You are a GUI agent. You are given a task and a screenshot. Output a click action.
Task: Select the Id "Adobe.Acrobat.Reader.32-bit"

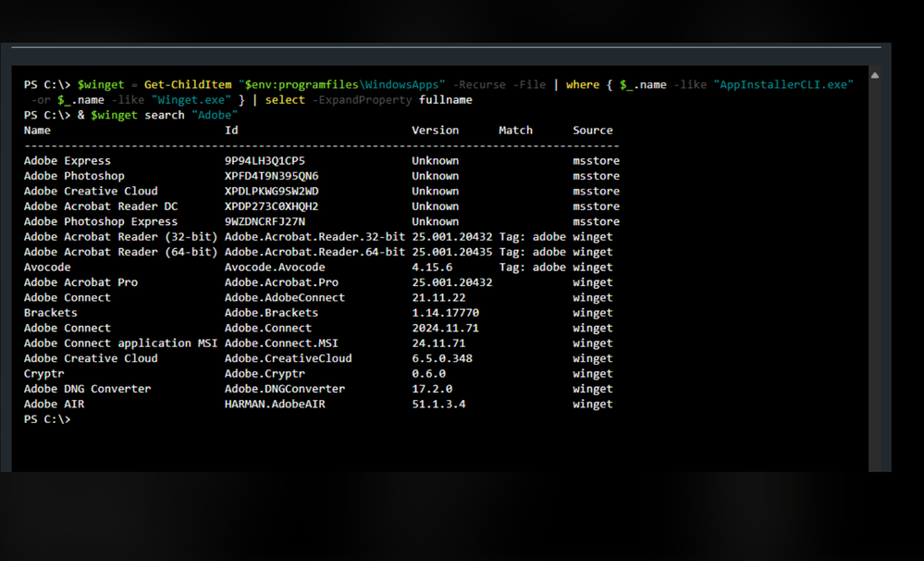[314, 237]
